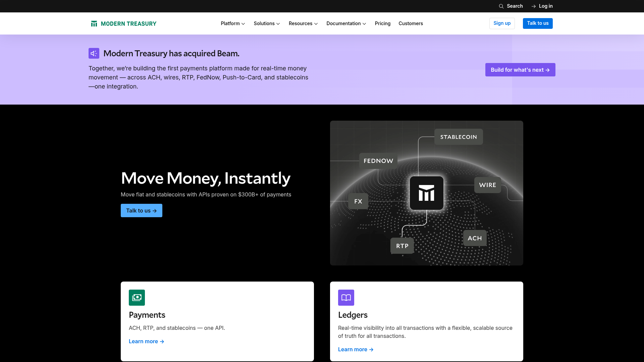Expand the Platform dropdown menu
644x362 pixels.
[x=233, y=23]
